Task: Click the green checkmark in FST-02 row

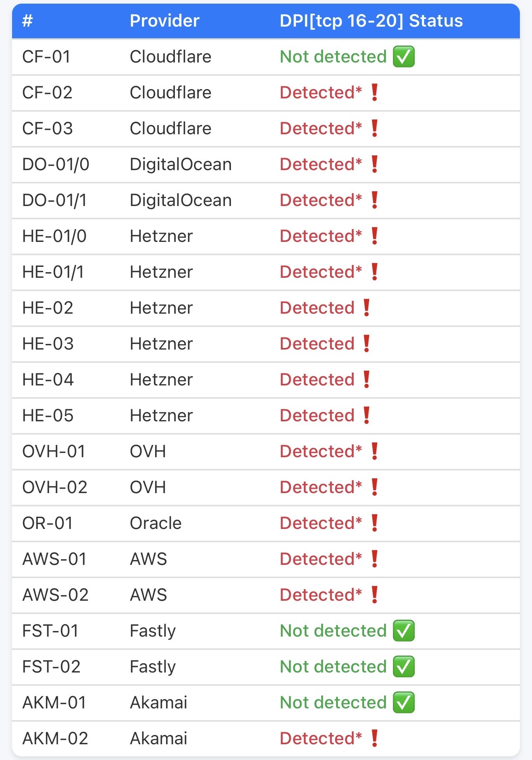Action: (x=404, y=666)
